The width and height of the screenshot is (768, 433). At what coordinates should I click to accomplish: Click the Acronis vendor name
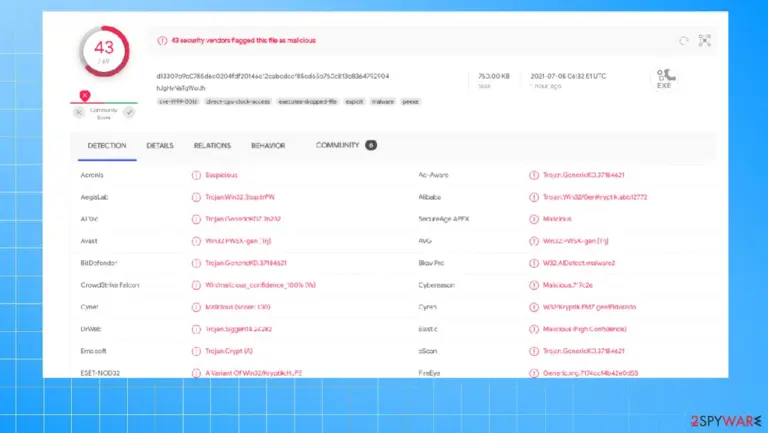[x=92, y=175]
